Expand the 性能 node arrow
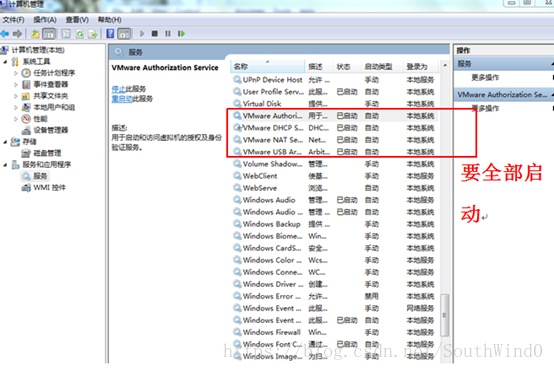 [16, 119]
